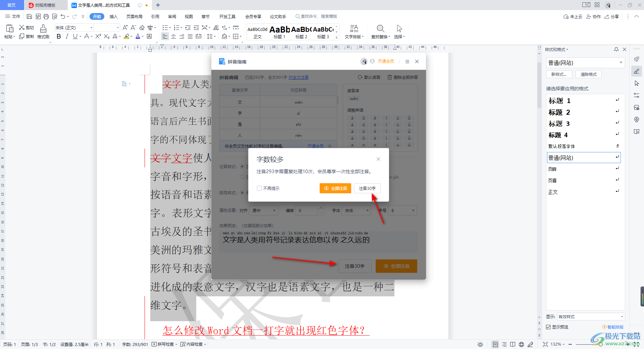Viewport: 644px width, 349px height.
Task: Click the yellow highlight color swatch
Action: point(126,36)
